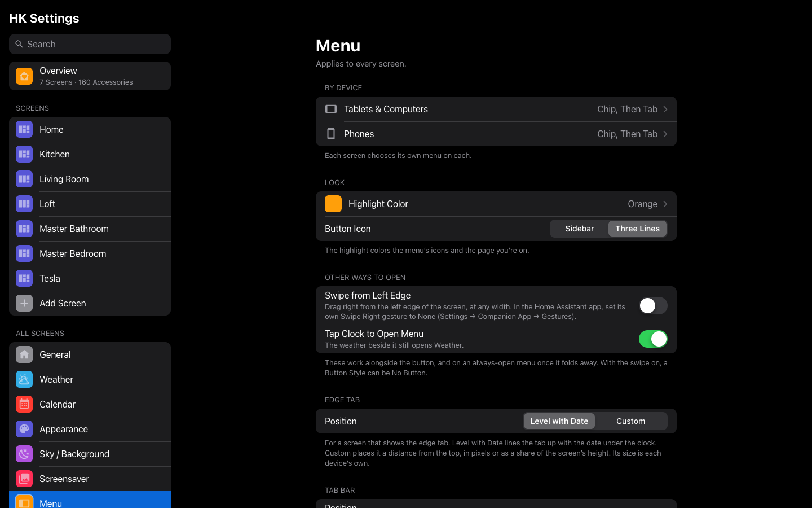Screen dimensions: 812x508
Task: Click the Master Bathroom dashboard icon
Action: click(24, 229)
